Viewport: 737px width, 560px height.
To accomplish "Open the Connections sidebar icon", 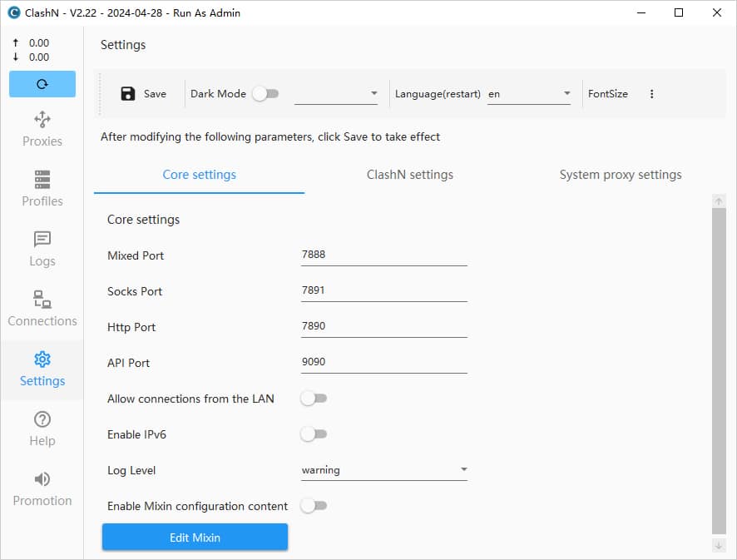I will [42, 299].
